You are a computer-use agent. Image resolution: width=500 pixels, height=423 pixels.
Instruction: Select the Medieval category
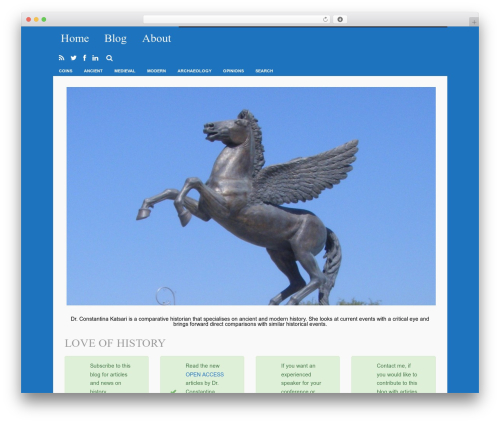(x=124, y=71)
